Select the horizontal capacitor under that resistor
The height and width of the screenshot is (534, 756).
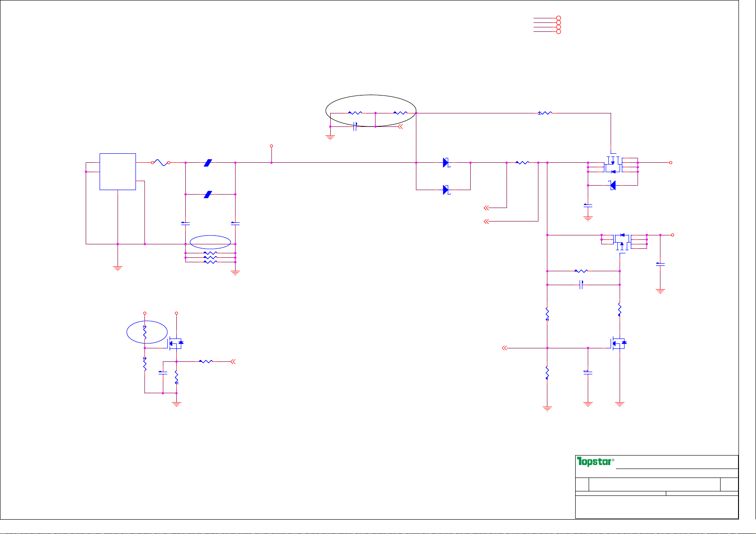coord(581,284)
